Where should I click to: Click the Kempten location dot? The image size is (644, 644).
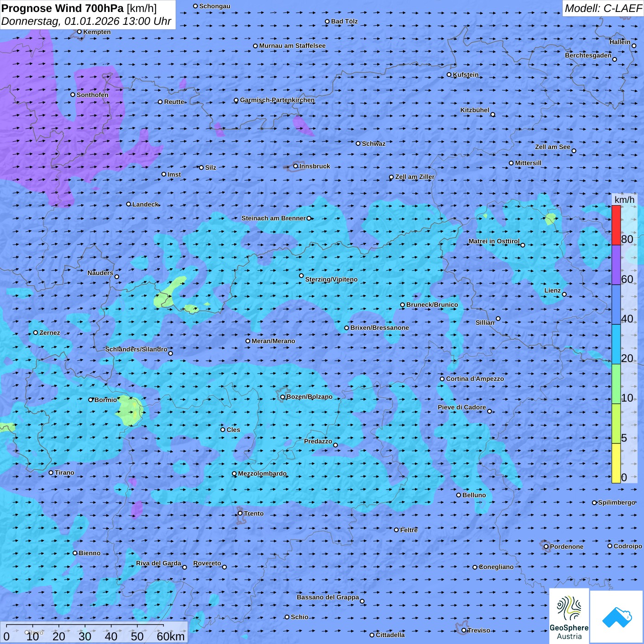79,32
